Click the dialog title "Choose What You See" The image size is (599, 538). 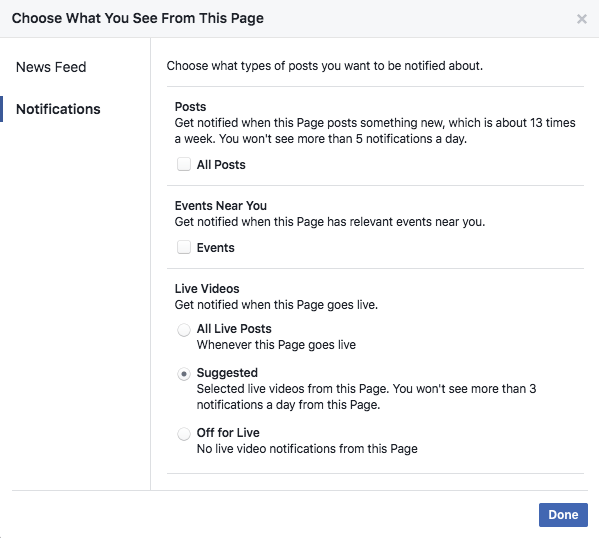coord(138,18)
